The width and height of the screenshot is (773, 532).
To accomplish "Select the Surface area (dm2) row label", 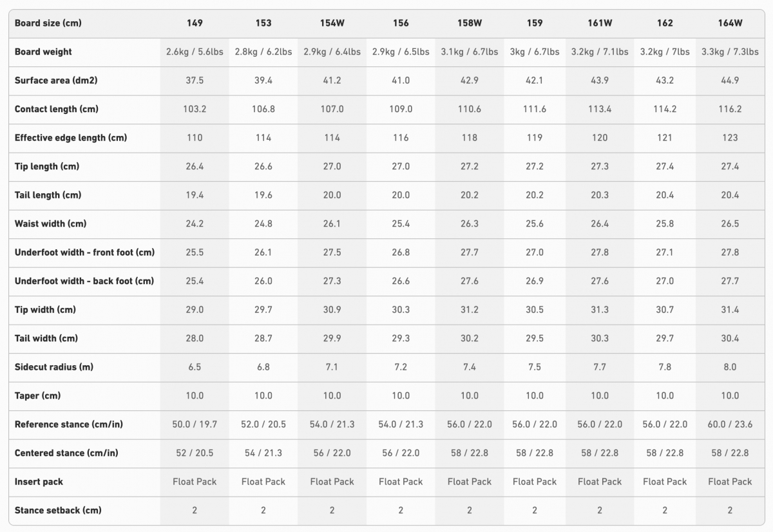I will click(x=56, y=81).
